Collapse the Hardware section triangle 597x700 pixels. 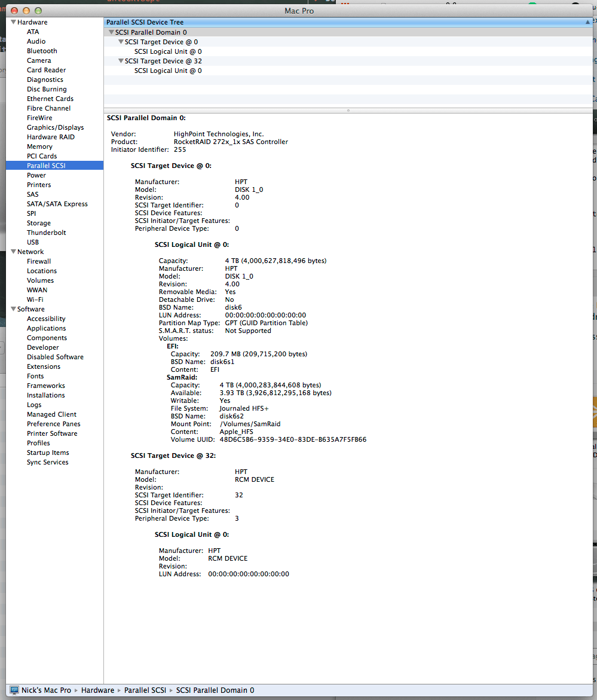[x=13, y=22]
